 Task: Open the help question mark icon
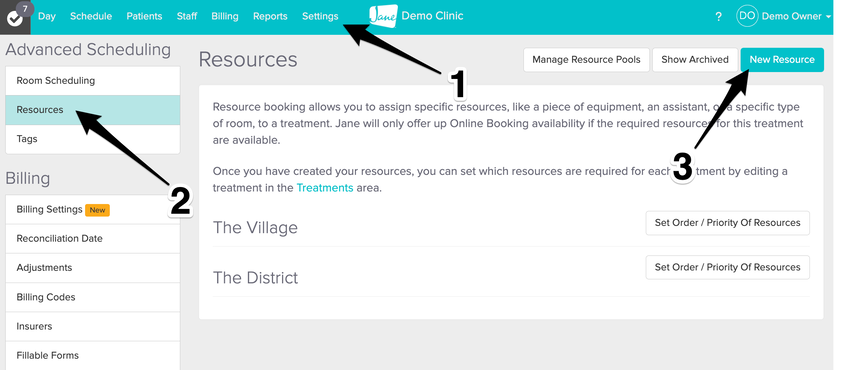(x=718, y=17)
